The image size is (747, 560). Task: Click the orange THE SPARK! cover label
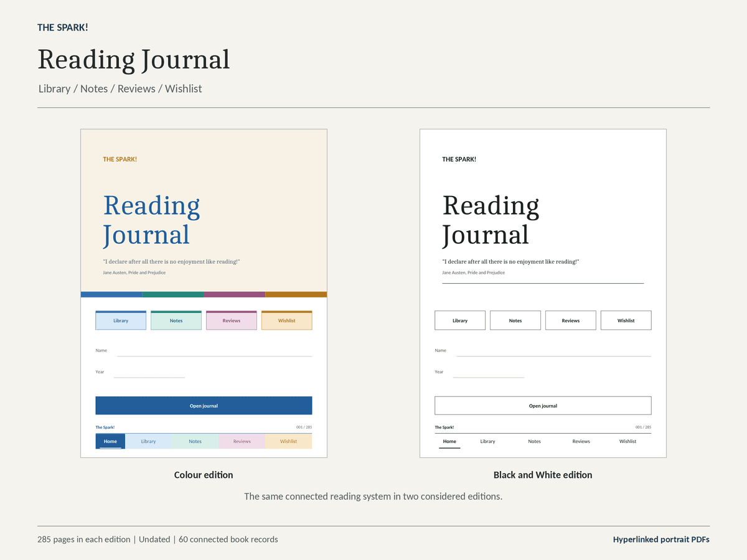[120, 159]
